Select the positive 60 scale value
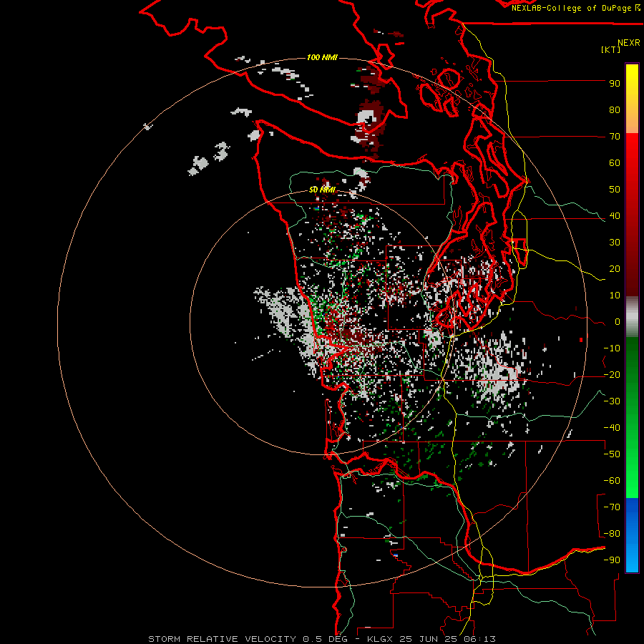Screen dimensions: 644x644 (x=615, y=163)
